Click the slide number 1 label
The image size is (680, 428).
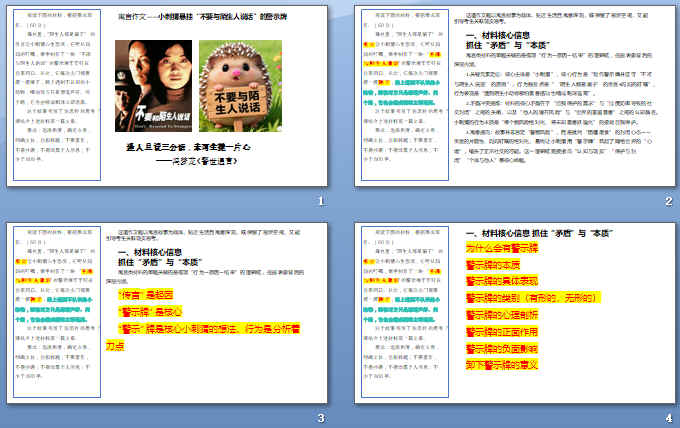pos(320,201)
